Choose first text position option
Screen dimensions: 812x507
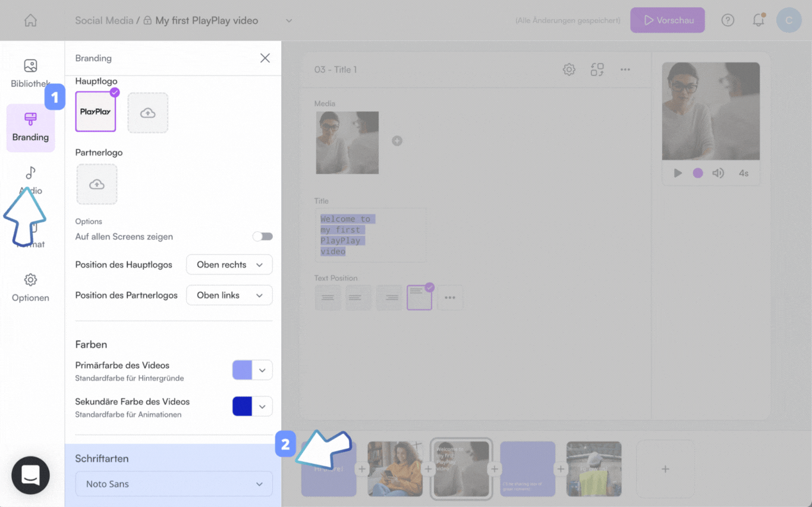point(328,298)
